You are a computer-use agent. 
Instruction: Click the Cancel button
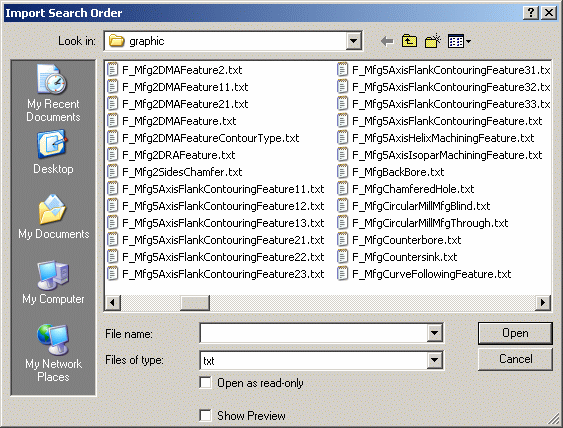[515, 359]
